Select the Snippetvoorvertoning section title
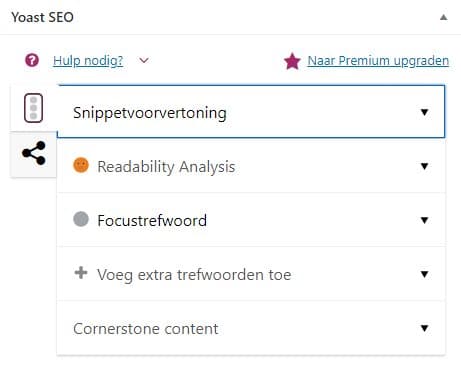The image size is (461, 365). pyautogui.click(x=150, y=113)
